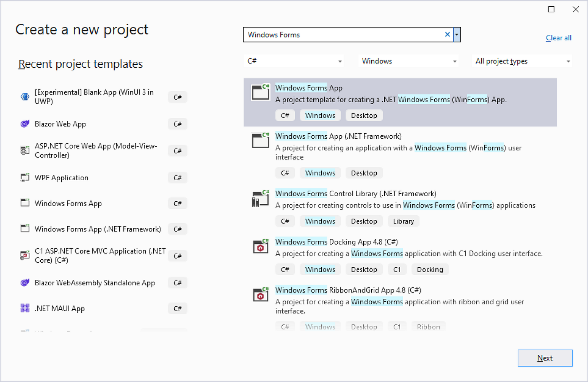Click the Windows Forms Control Library icon
The height and width of the screenshot is (382, 588).
(x=260, y=199)
